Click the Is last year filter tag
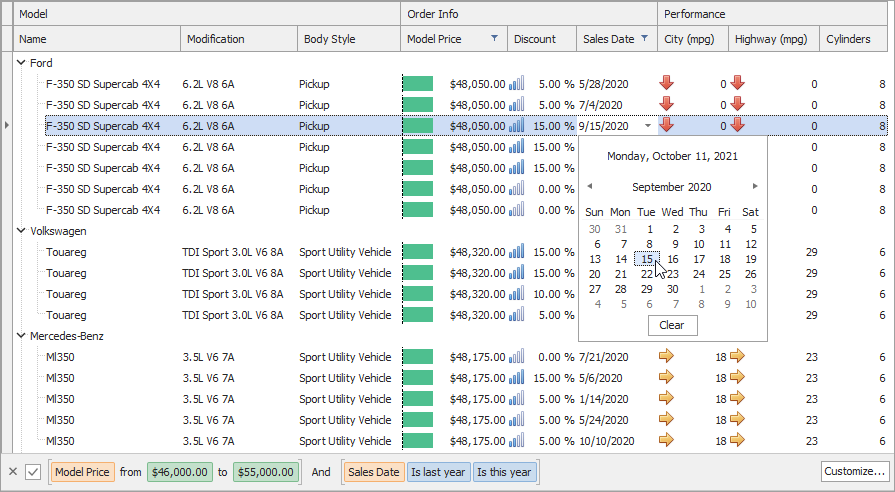The image size is (895, 492). 438,472
